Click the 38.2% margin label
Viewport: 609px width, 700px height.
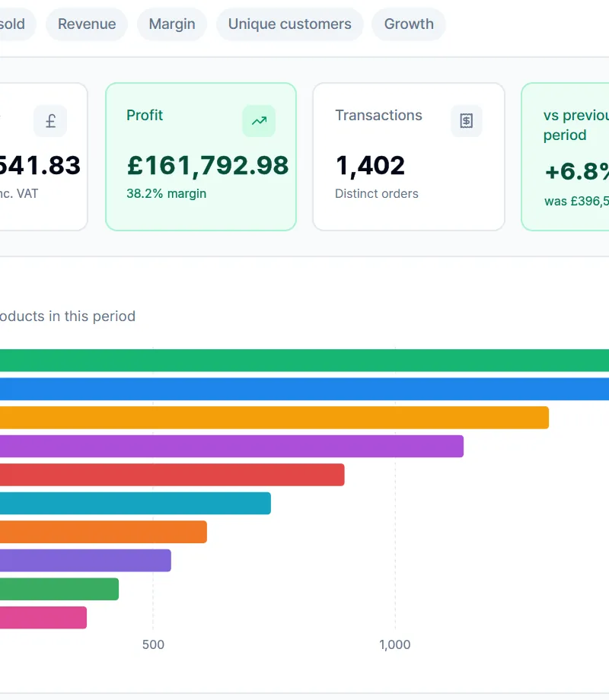166,194
